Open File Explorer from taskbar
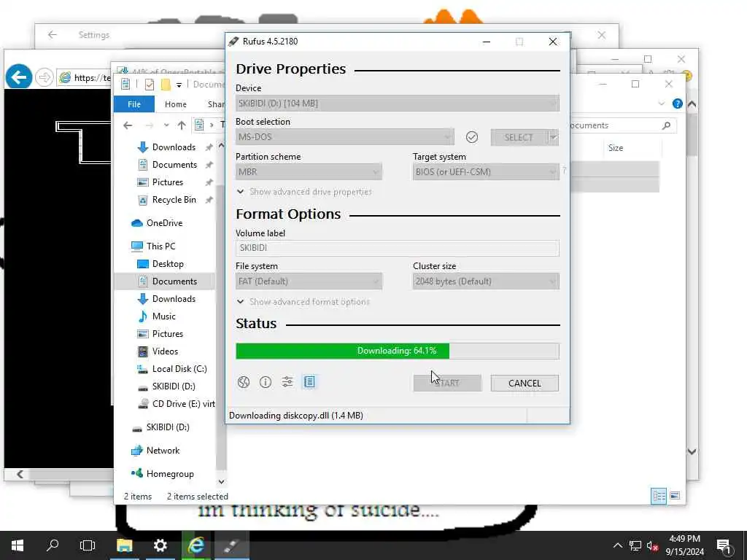Image resolution: width=747 pixels, height=560 pixels. click(124, 545)
